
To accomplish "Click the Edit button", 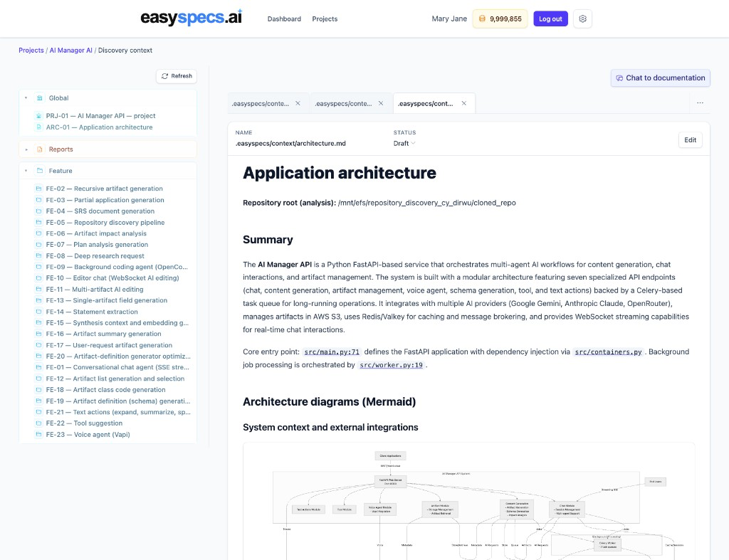I will [690, 140].
